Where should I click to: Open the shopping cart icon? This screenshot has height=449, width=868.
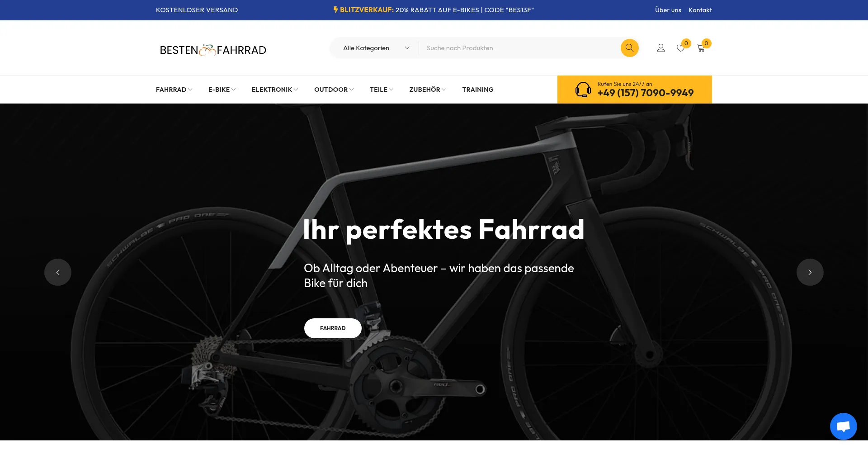tap(701, 48)
